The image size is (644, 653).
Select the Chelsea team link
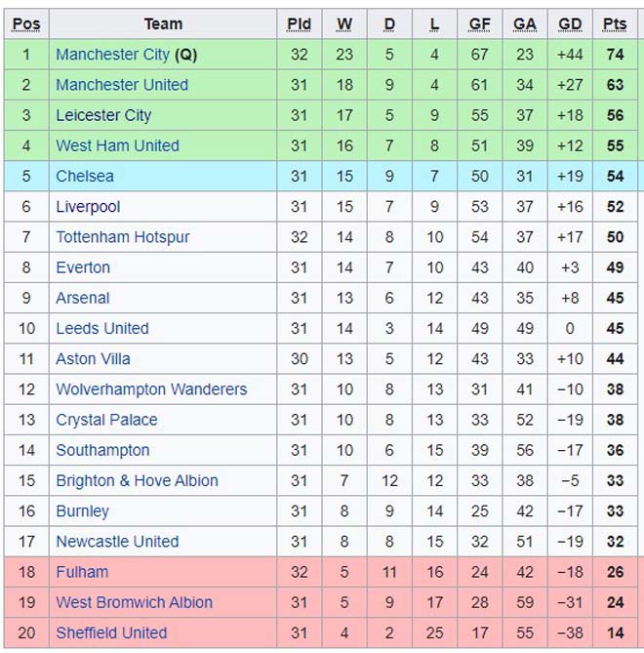pyautogui.click(x=85, y=176)
